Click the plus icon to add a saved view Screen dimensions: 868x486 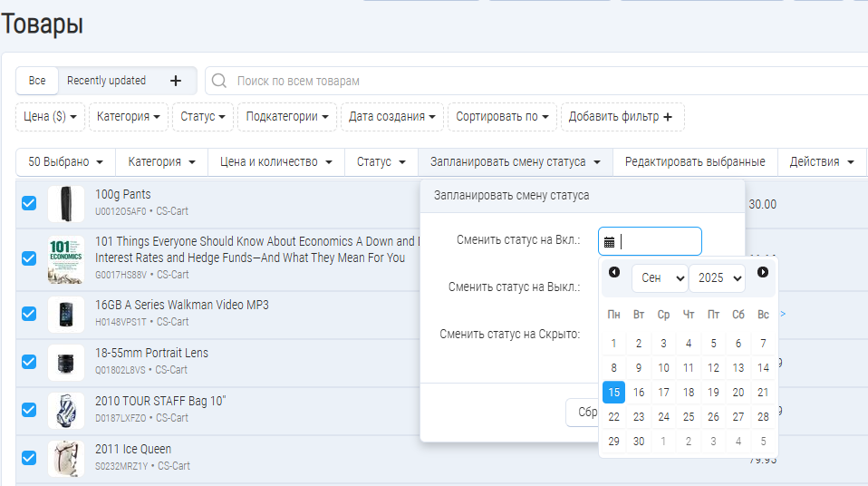176,81
